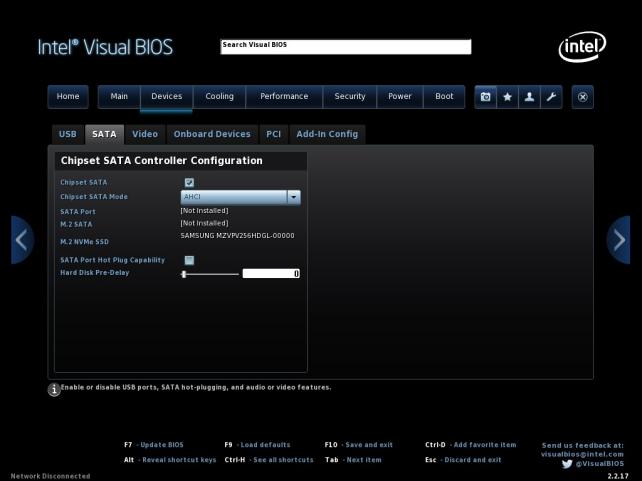
Task: Click the Intel logo
Action: point(582,47)
